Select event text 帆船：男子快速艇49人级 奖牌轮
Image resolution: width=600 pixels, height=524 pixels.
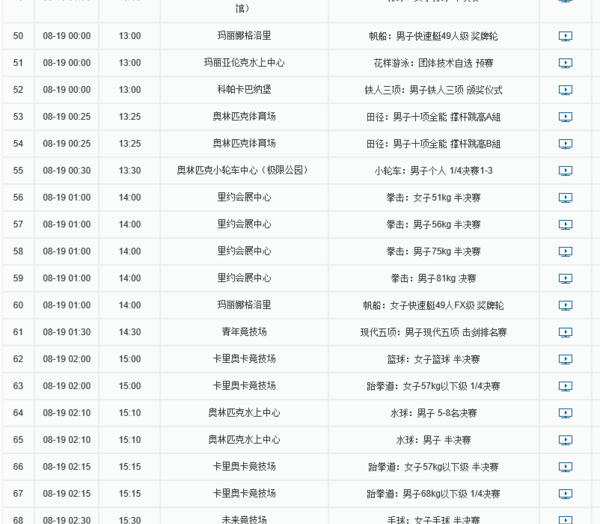coord(433,36)
